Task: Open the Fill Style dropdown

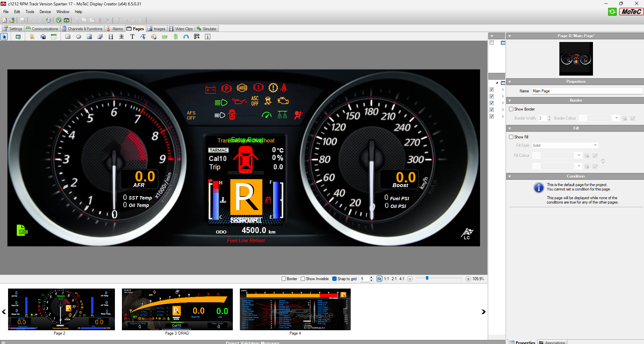Action: pos(595,145)
